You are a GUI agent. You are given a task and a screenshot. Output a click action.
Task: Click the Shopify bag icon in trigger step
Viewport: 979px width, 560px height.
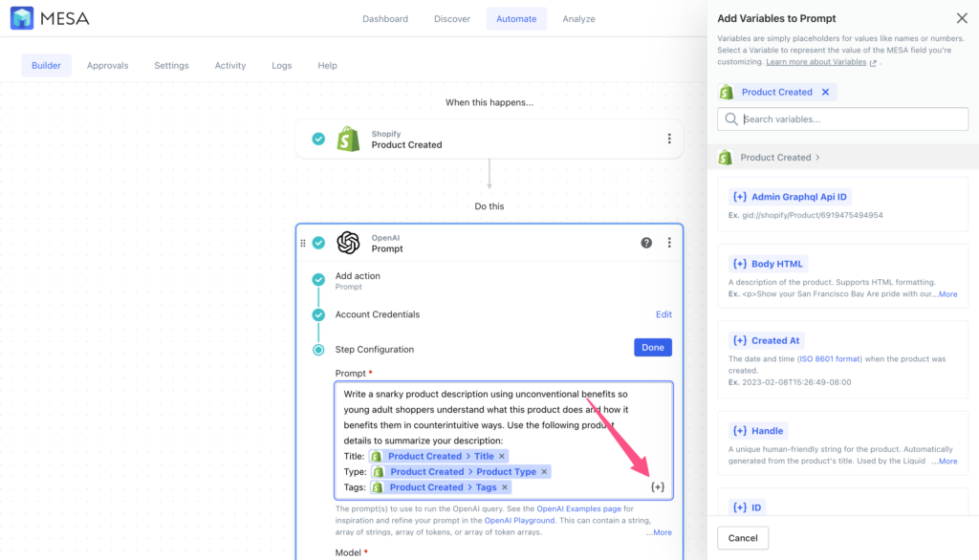click(348, 139)
